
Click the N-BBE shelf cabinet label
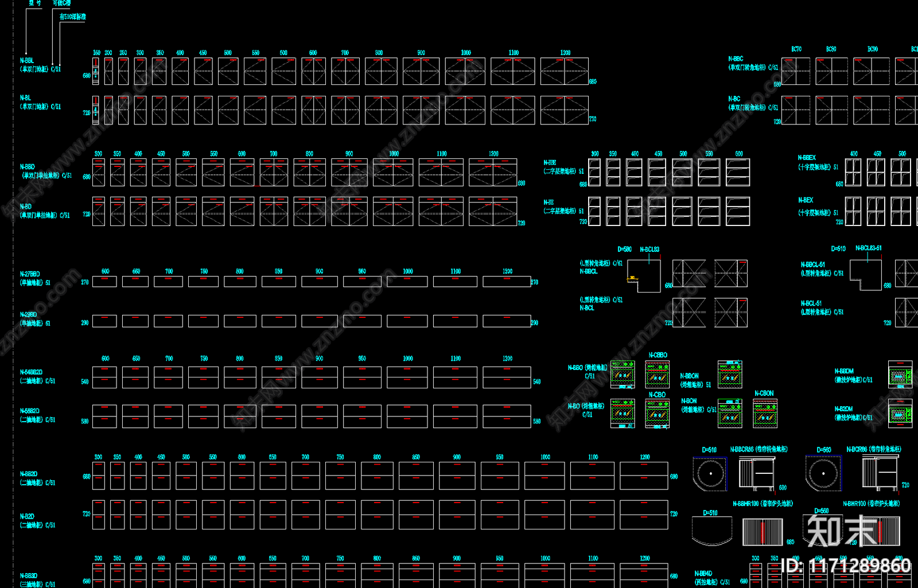(550, 163)
